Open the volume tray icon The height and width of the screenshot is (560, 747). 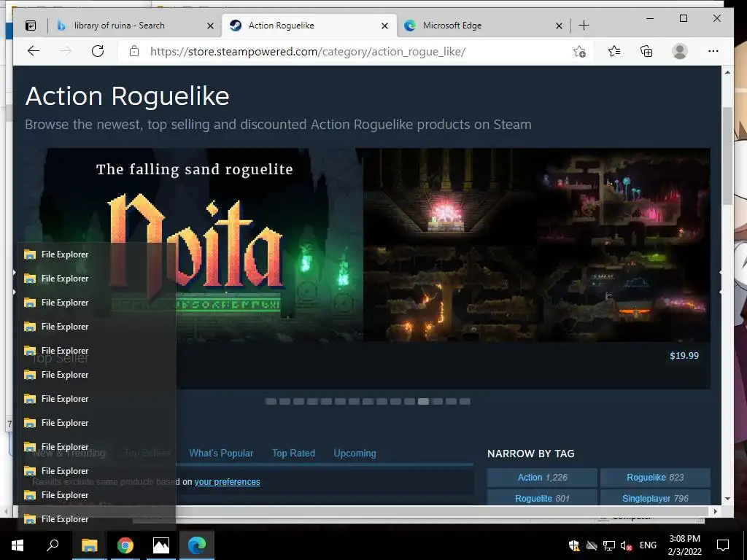point(626,545)
